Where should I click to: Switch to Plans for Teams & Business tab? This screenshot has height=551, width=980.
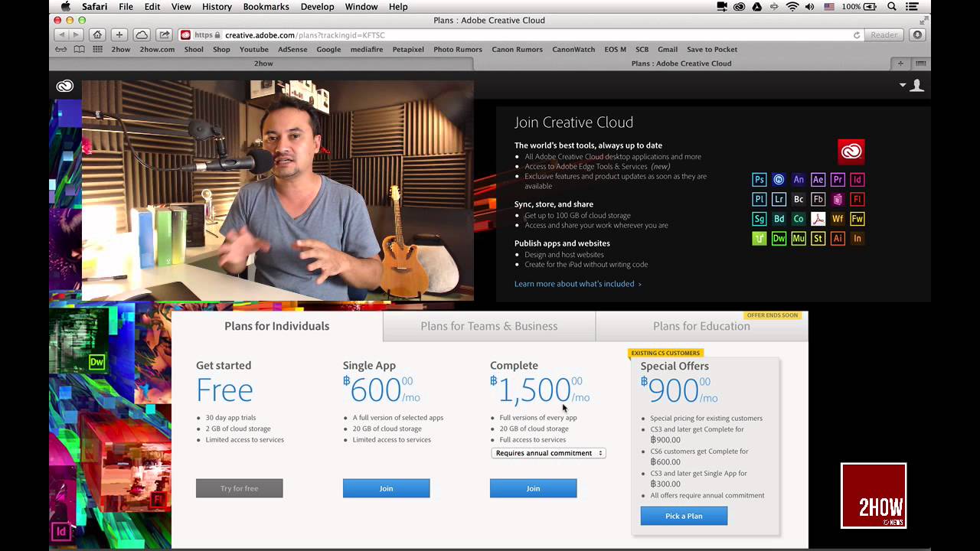[x=489, y=326]
